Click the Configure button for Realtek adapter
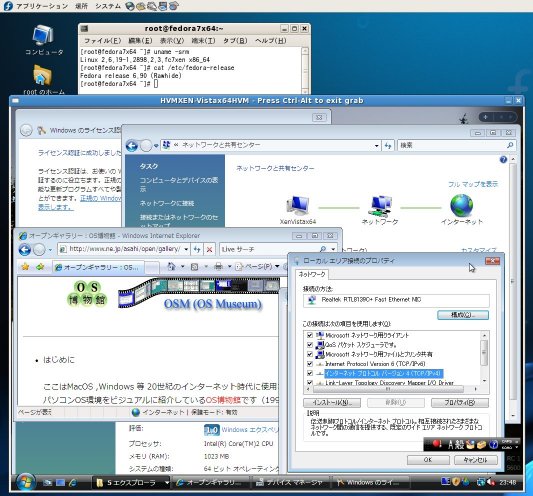The width and height of the screenshot is (533, 496). point(463,315)
